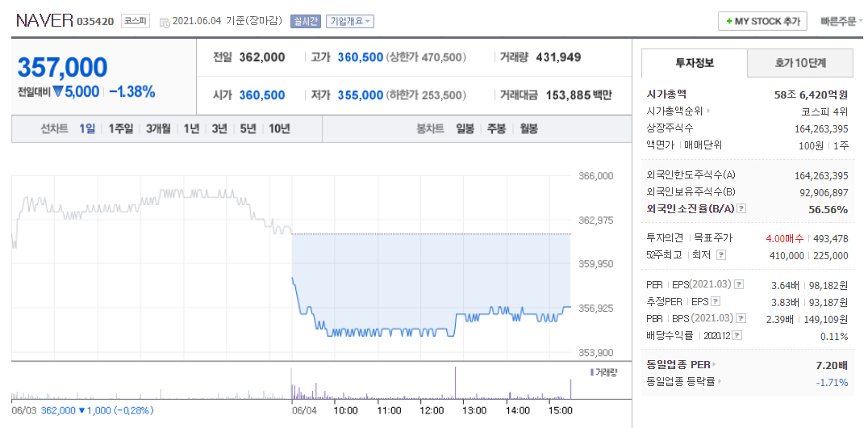This screenshot has width=868, height=428.
Task: Click the 52주최고 value 410,000
Action: (787, 255)
